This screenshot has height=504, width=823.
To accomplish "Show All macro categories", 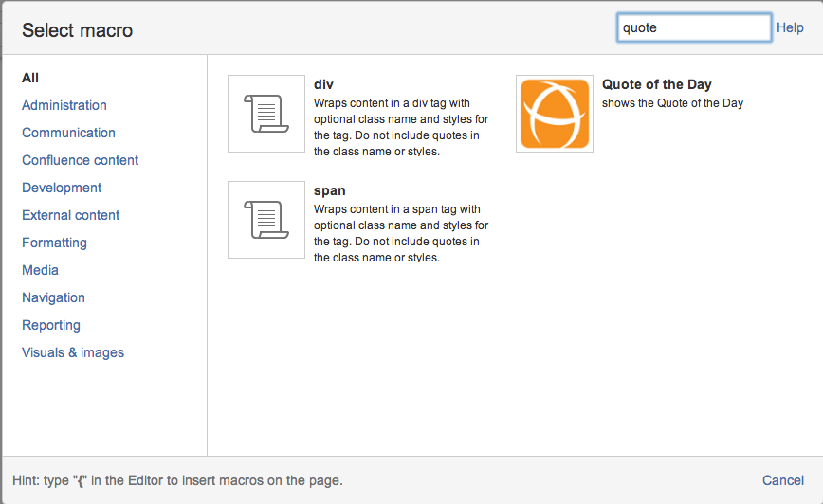I will pos(30,78).
